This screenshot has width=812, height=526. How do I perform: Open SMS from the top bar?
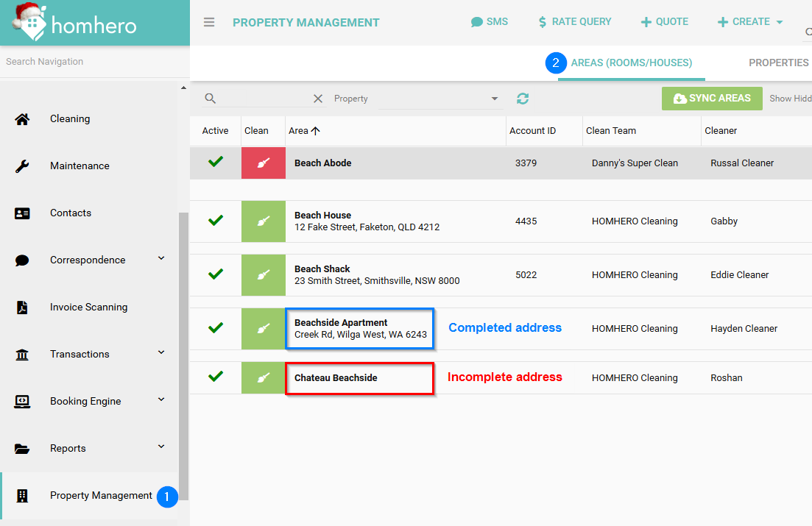pos(490,22)
